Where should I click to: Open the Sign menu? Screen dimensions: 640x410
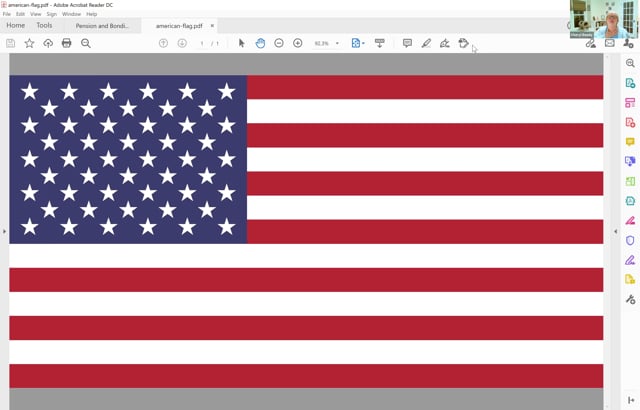point(51,14)
